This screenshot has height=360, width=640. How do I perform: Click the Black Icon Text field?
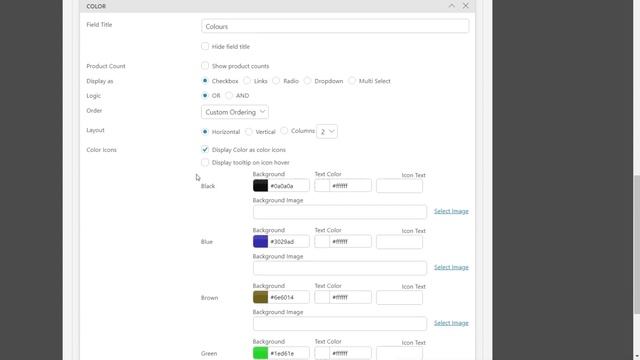[399, 186]
